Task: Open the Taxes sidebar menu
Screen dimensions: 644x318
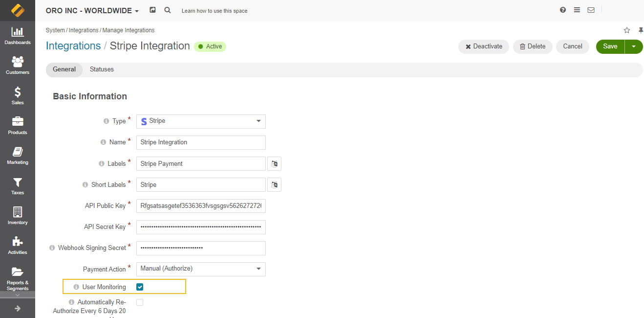Action: [18, 186]
